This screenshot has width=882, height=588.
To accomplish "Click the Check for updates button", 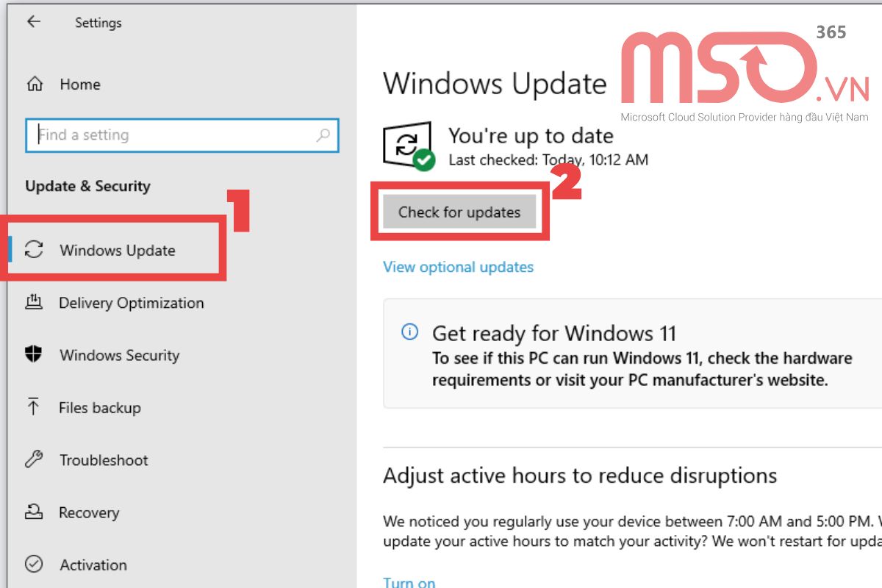I will coord(459,212).
